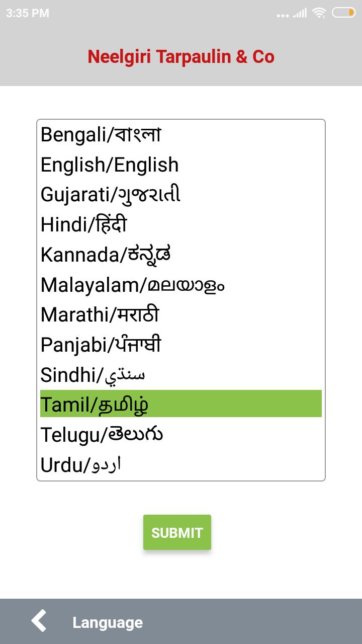362x644 pixels.
Task: Choose Malayalam from the list
Action: pyautogui.click(x=133, y=285)
